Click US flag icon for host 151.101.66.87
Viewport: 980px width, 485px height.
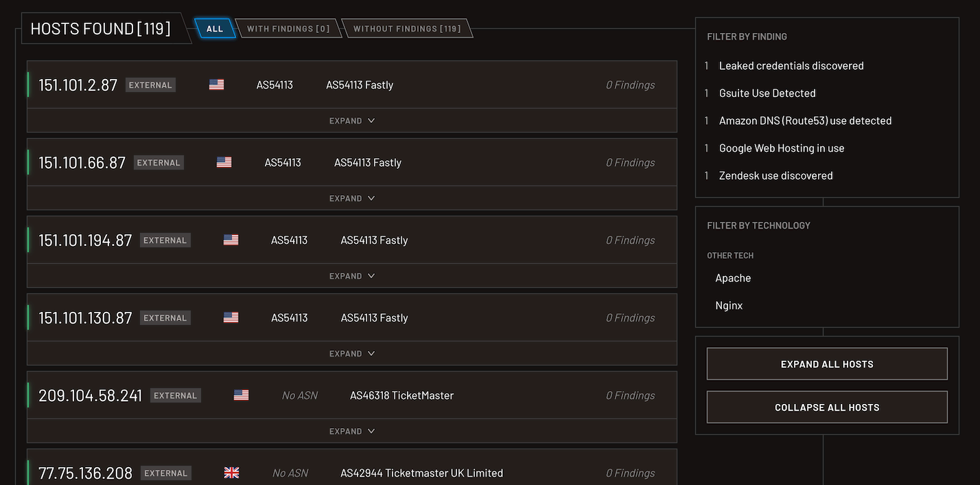pyautogui.click(x=224, y=162)
